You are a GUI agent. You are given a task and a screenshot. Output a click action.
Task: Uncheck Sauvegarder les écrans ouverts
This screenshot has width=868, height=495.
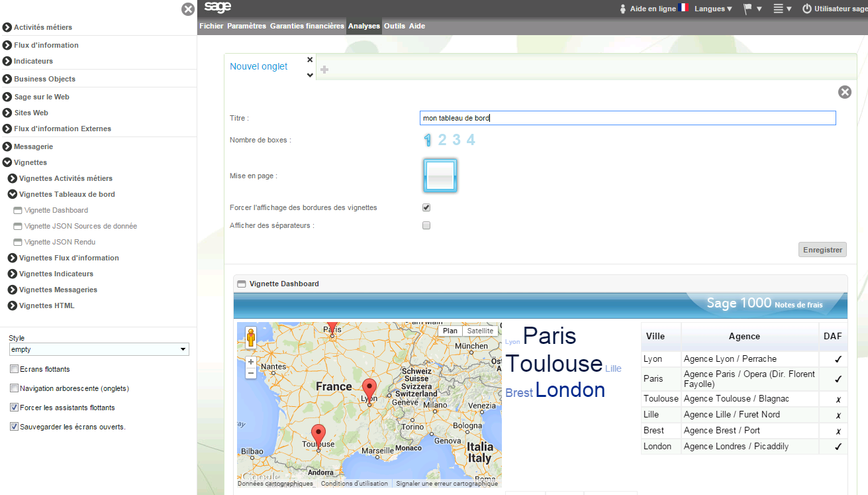tap(14, 427)
